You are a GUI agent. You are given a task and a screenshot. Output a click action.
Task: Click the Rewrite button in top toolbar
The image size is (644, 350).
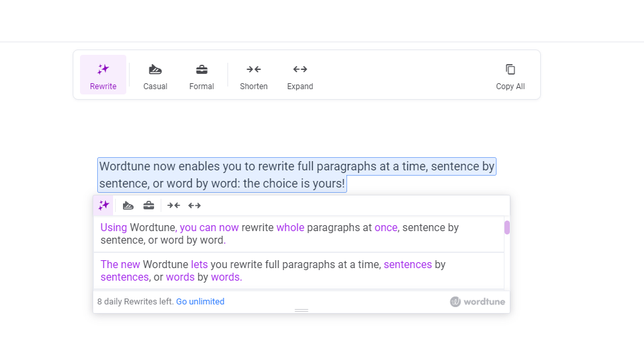tap(103, 75)
